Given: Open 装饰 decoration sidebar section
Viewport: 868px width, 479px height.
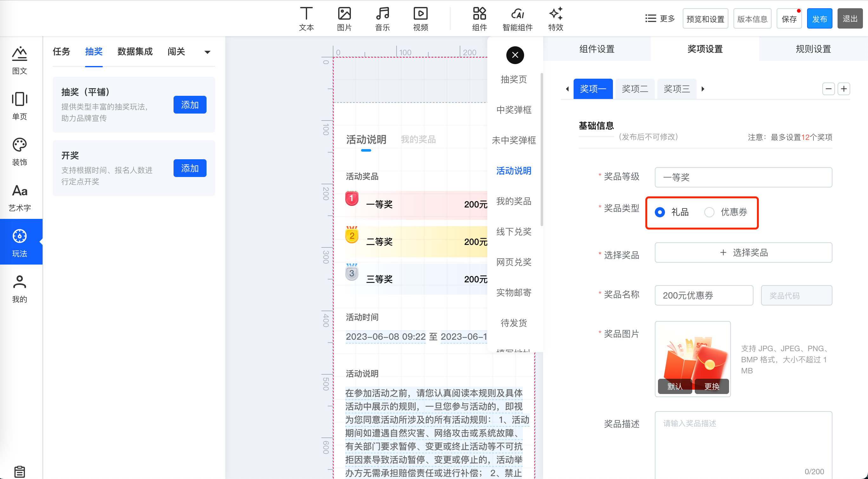Looking at the screenshot, I should (x=20, y=152).
